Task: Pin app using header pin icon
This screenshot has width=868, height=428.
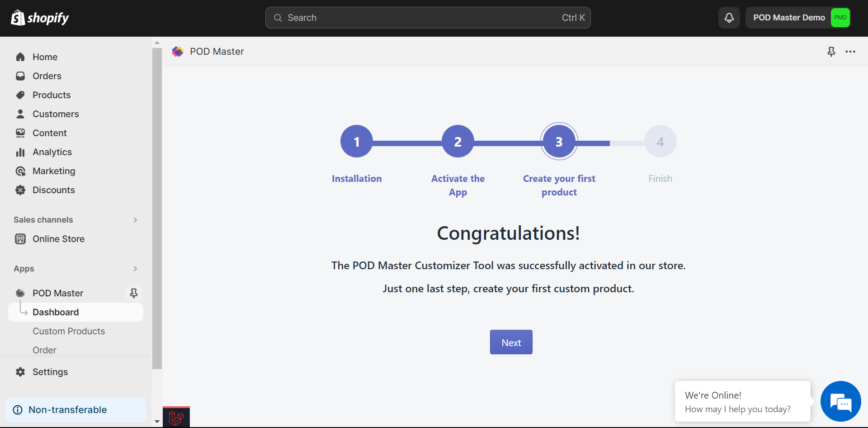Action: coord(831,52)
